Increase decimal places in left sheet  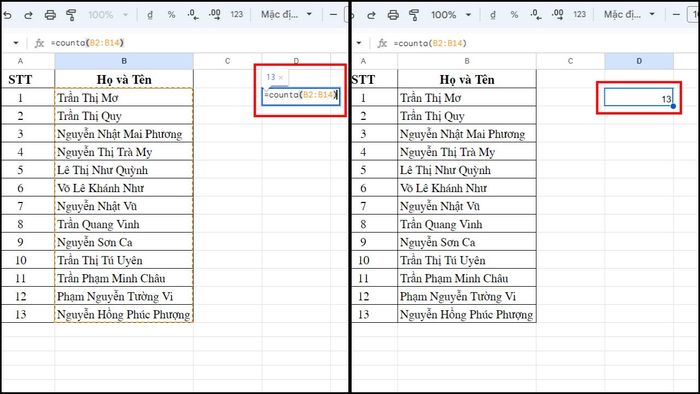(x=215, y=15)
